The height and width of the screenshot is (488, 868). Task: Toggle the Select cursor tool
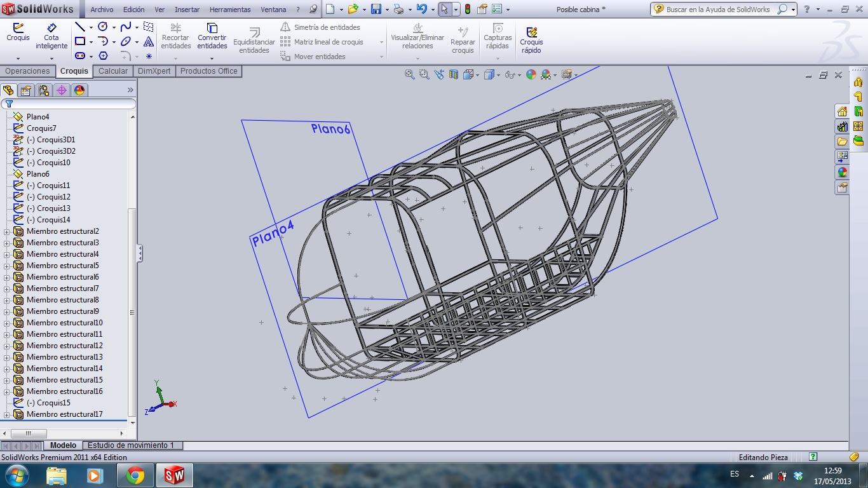pos(445,9)
